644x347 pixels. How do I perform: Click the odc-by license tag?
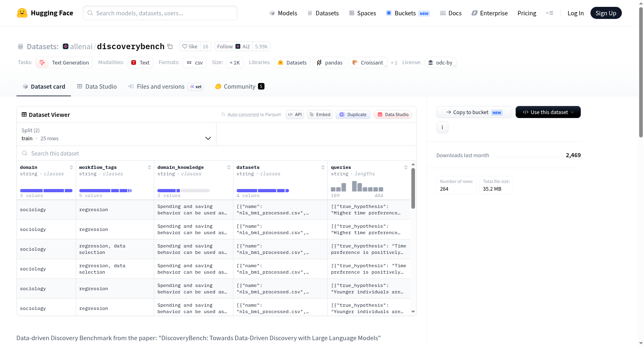pos(440,62)
